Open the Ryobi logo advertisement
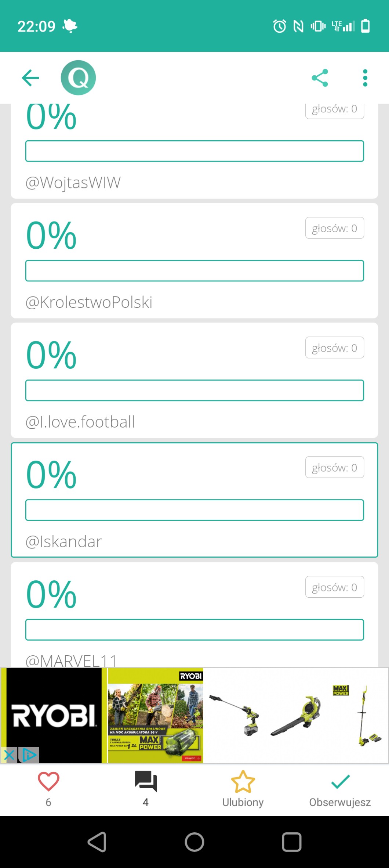 coord(54,715)
